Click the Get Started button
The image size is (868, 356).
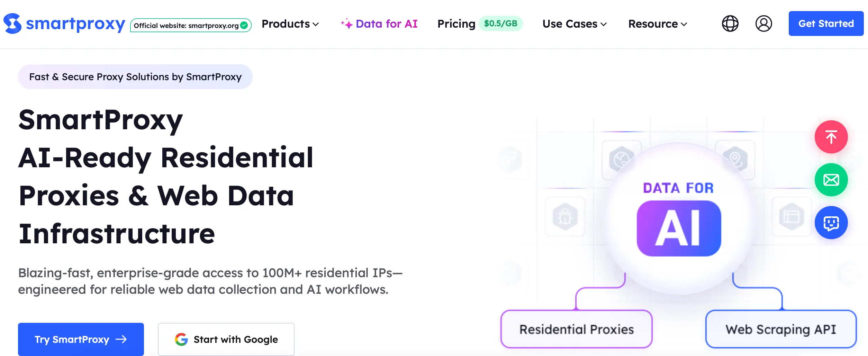pos(826,24)
